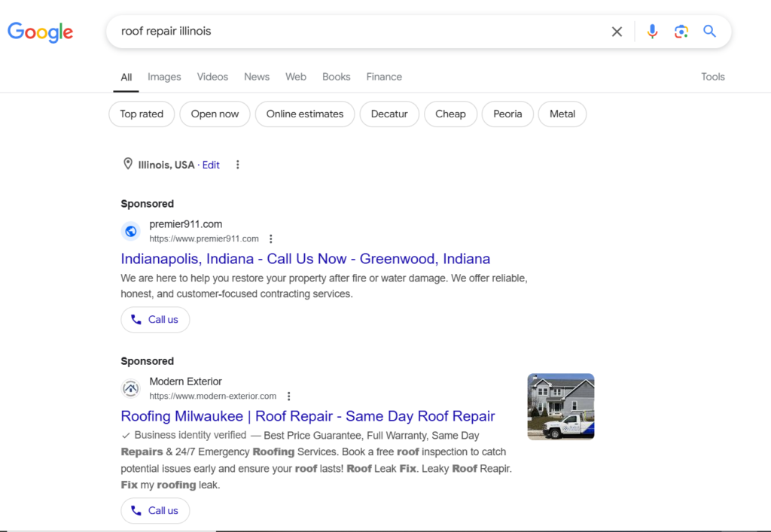Select the Metal filter chip

coord(562,114)
